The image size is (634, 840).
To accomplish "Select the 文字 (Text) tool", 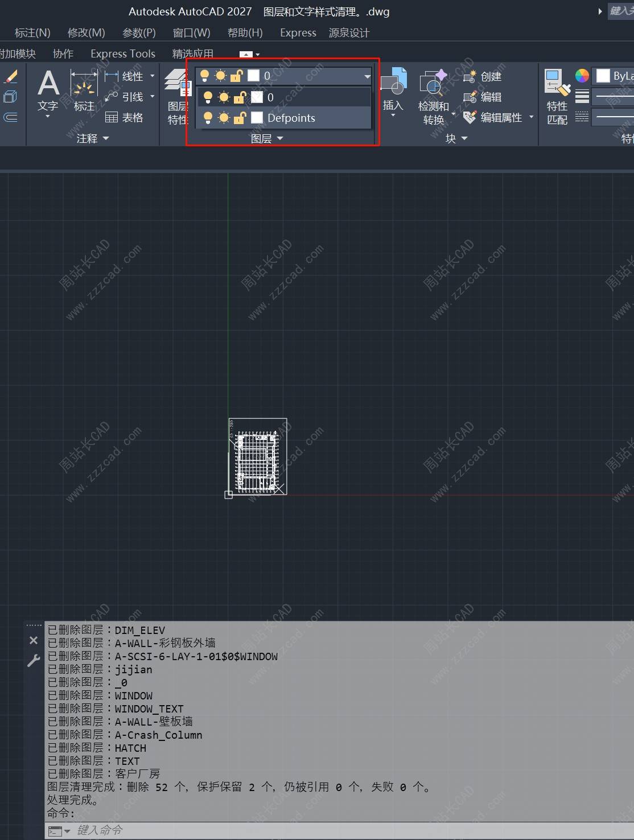I will tap(48, 91).
